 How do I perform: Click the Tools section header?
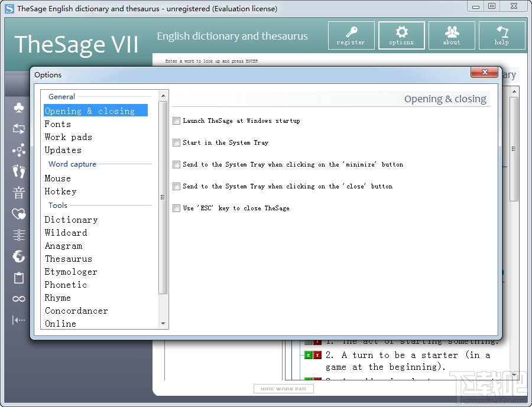pos(57,205)
